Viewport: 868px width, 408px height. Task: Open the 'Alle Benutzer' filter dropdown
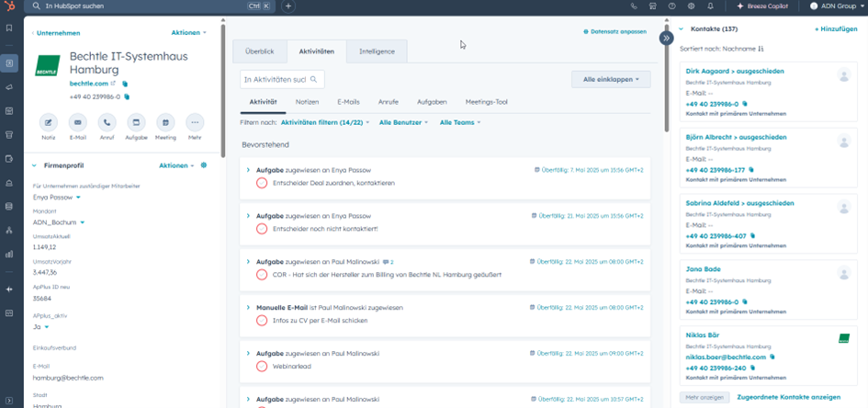[x=403, y=122]
